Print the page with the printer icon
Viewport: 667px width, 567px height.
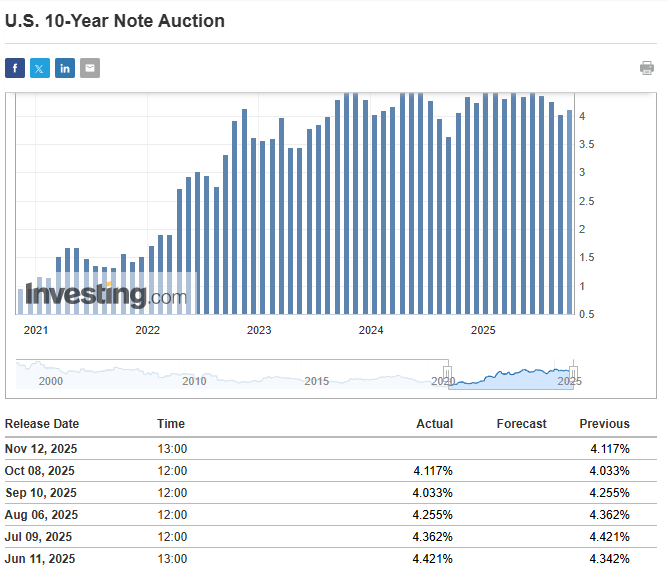coord(647,68)
